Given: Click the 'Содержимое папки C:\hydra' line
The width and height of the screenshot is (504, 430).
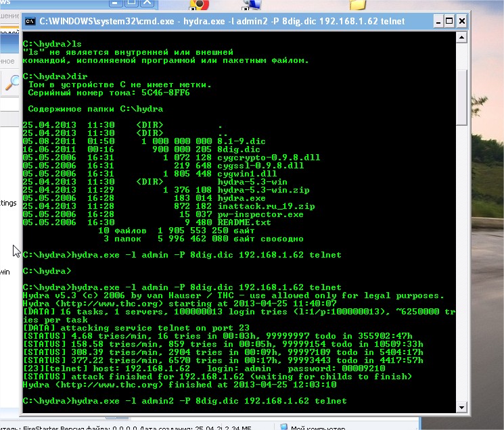Looking at the screenshot, I should [95, 109].
